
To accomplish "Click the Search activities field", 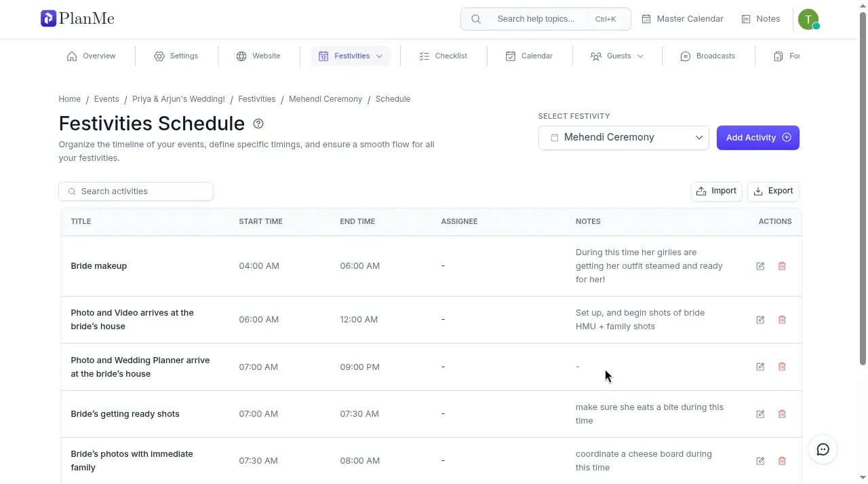I will pyautogui.click(x=136, y=191).
